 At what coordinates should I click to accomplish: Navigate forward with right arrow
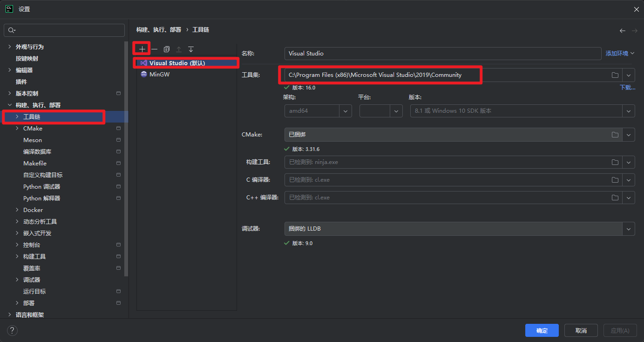tap(634, 31)
